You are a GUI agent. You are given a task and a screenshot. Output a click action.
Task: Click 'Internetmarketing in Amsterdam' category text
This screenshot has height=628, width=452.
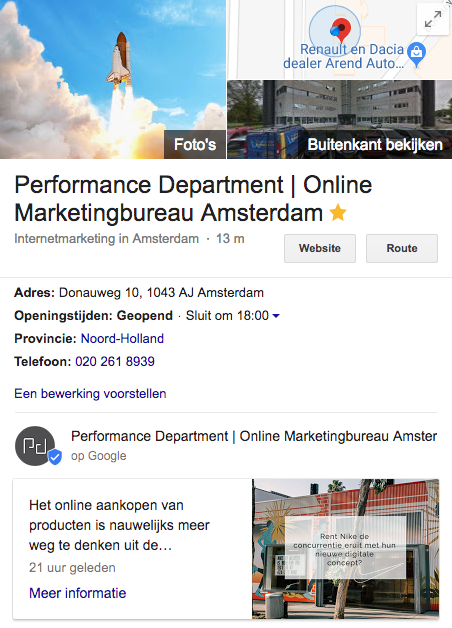(106, 239)
